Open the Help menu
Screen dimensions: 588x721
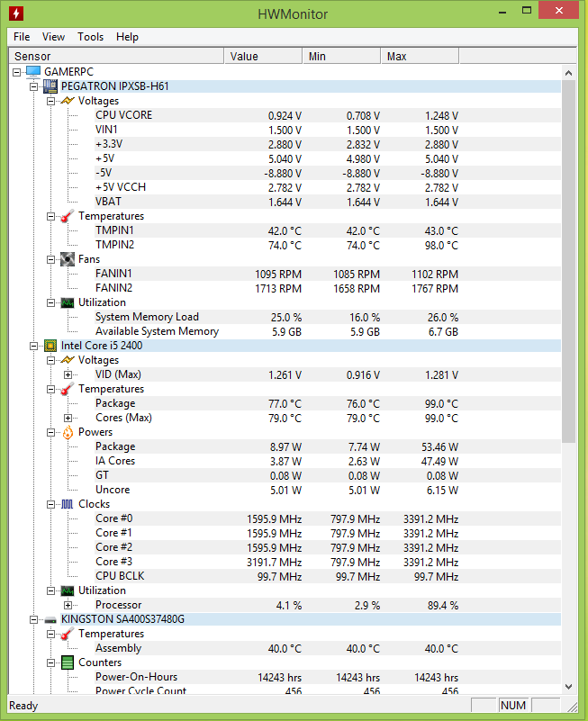tap(127, 37)
